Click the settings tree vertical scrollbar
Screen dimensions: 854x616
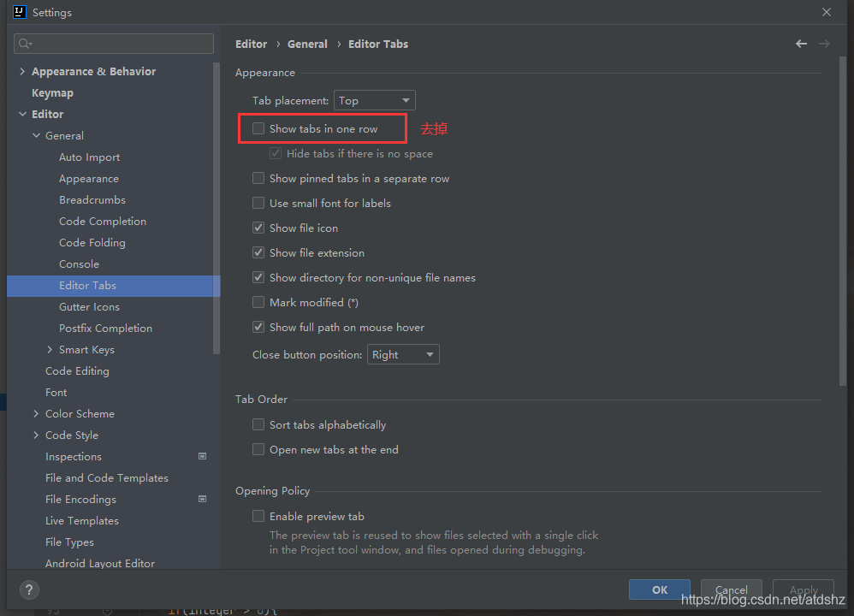pyautogui.click(x=216, y=209)
